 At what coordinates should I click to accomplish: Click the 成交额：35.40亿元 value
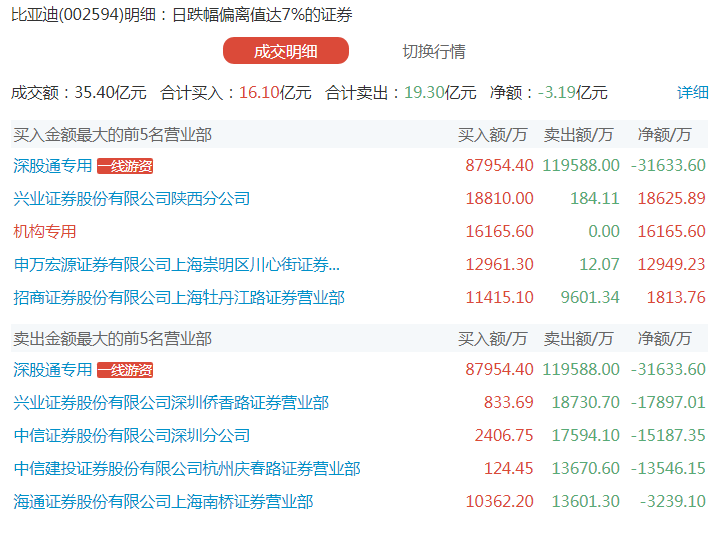[79, 93]
